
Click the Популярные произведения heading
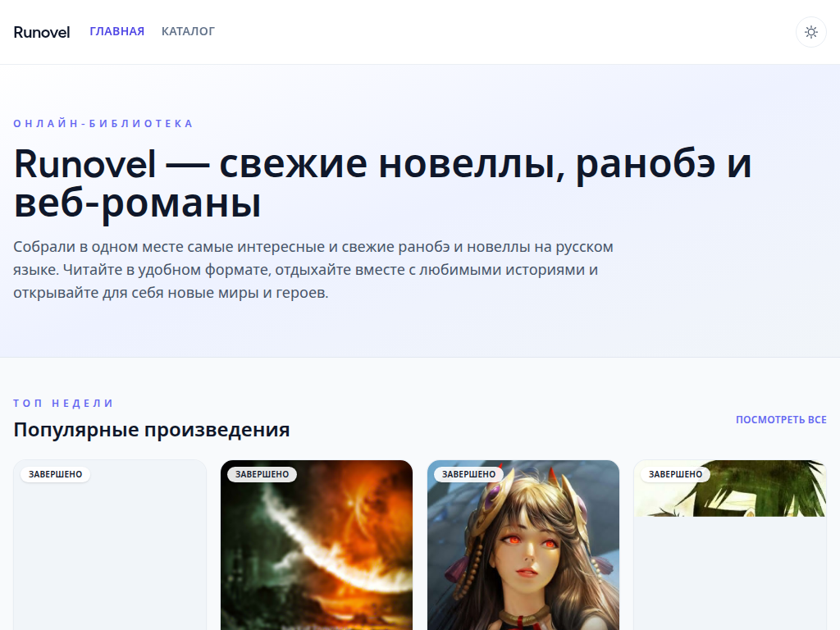pyautogui.click(x=152, y=429)
